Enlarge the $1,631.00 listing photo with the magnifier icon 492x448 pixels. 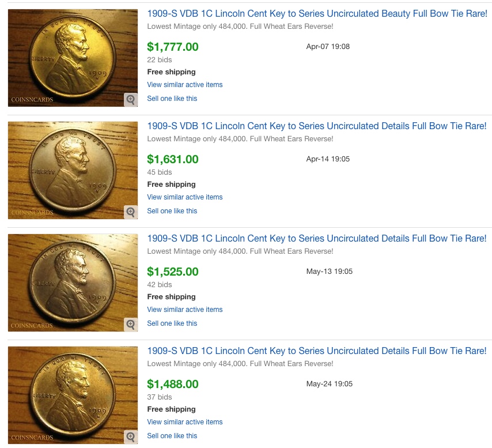[x=131, y=212]
